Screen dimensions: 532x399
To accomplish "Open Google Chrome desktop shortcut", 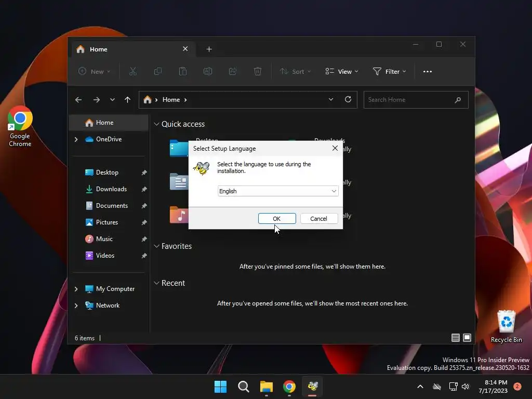I will pos(20,126).
